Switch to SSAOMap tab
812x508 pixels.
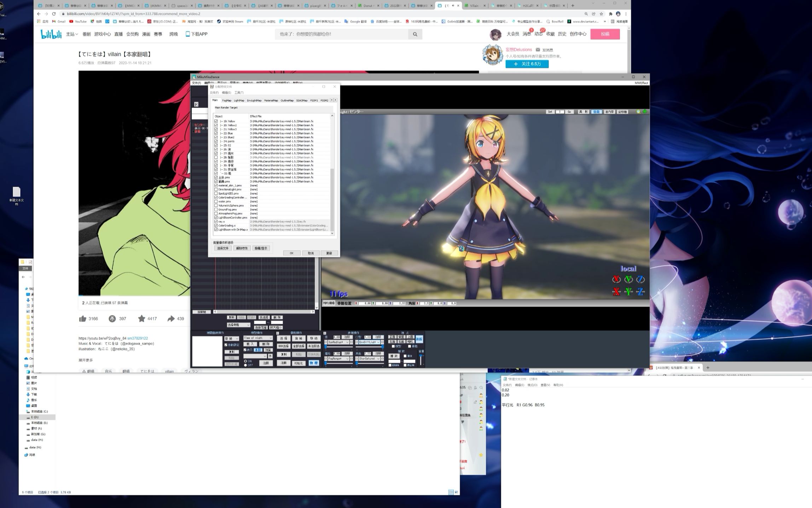[x=302, y=101]
